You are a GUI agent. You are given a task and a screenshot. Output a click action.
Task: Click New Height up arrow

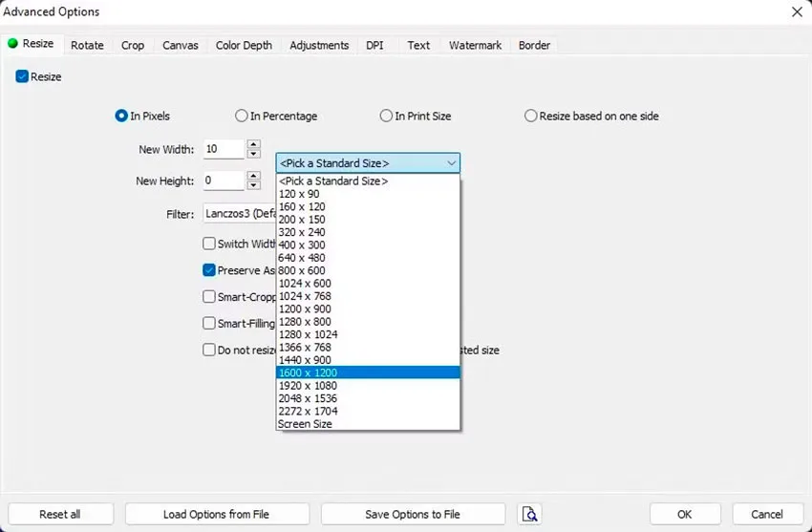coord(253,176)
